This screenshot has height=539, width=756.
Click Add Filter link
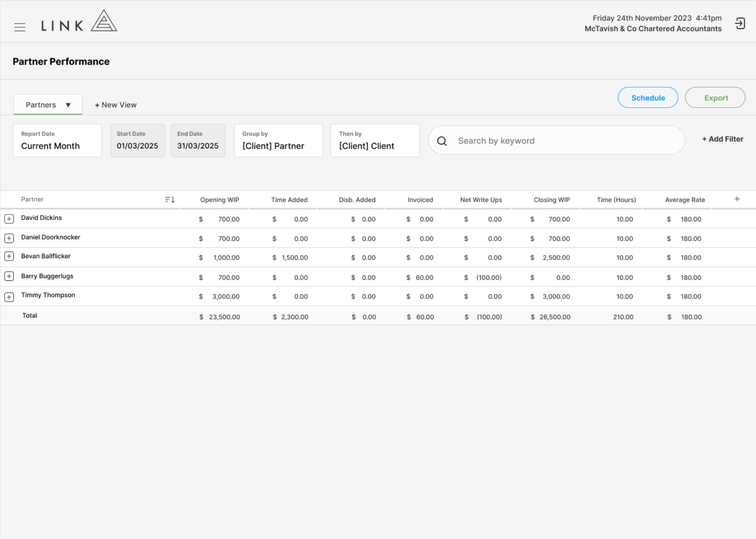coord(722,139)
